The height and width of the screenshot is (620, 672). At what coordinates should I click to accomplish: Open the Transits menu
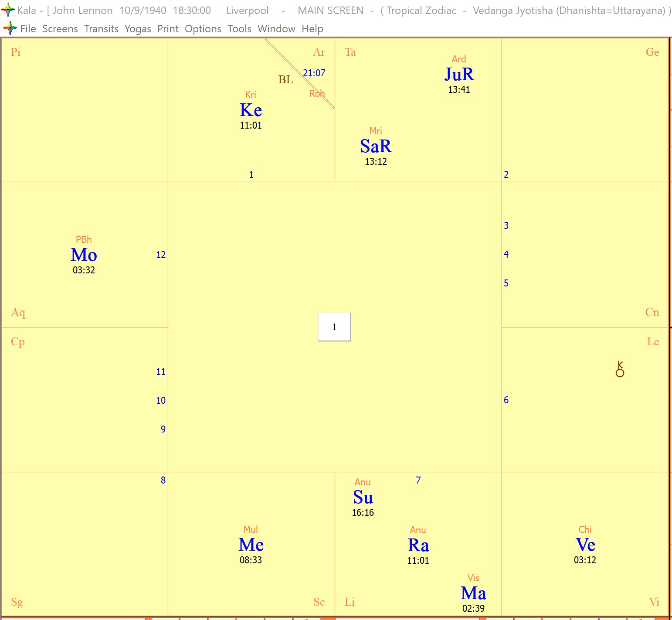tap(101, 29)
